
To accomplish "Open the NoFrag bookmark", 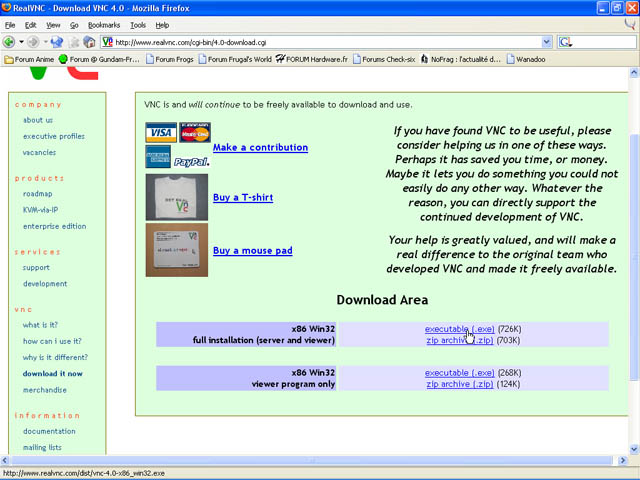I will click(460, 60).
